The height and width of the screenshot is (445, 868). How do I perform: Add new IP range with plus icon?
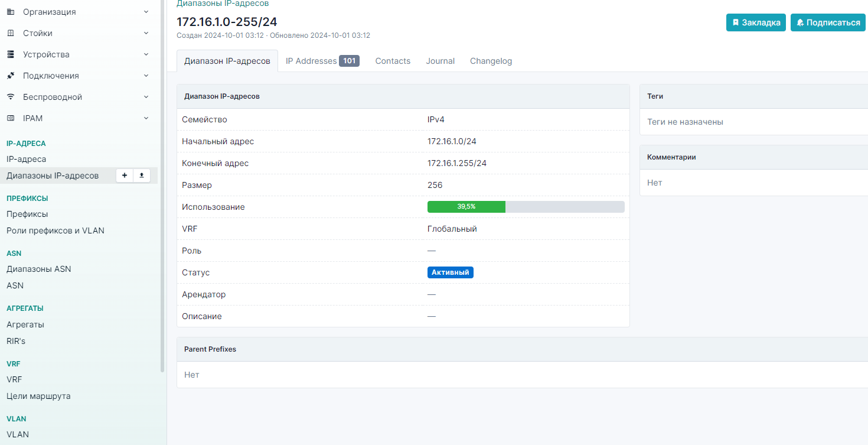[124, 176]
